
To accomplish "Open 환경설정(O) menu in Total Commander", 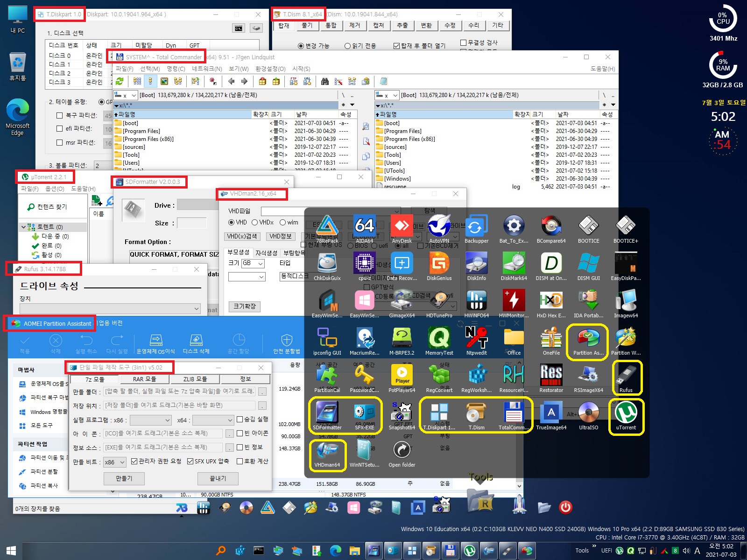I will (270, 69).
